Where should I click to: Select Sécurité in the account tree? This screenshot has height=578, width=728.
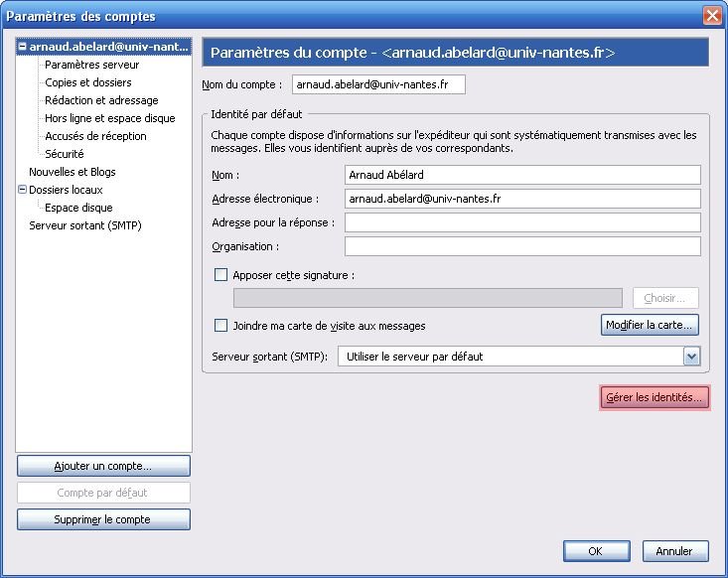pyautogui.click(x=65, y=154)
